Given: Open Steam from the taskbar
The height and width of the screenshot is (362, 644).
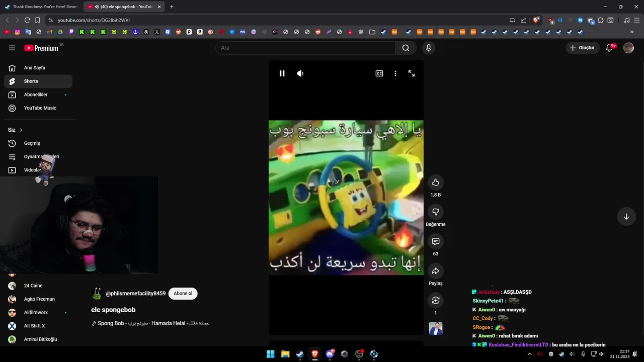Looking at the screenshot, I should 300,354.
